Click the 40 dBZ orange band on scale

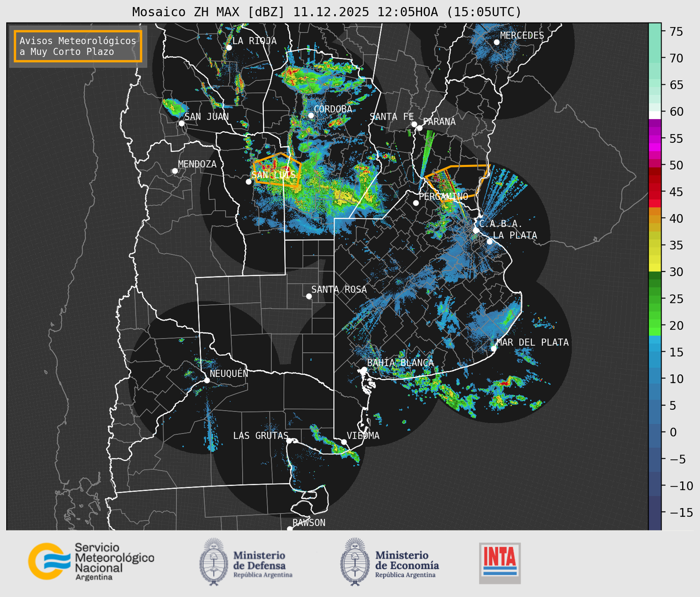[655, 218]
